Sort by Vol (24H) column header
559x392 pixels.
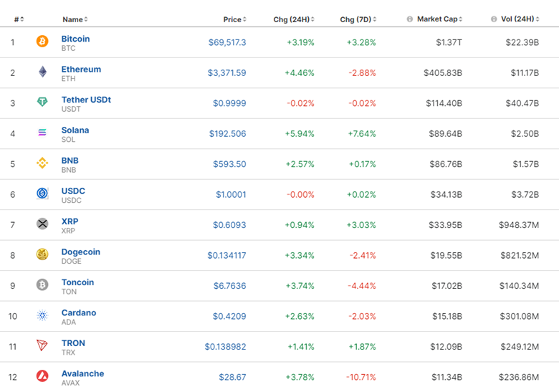(x=520, y=19)
